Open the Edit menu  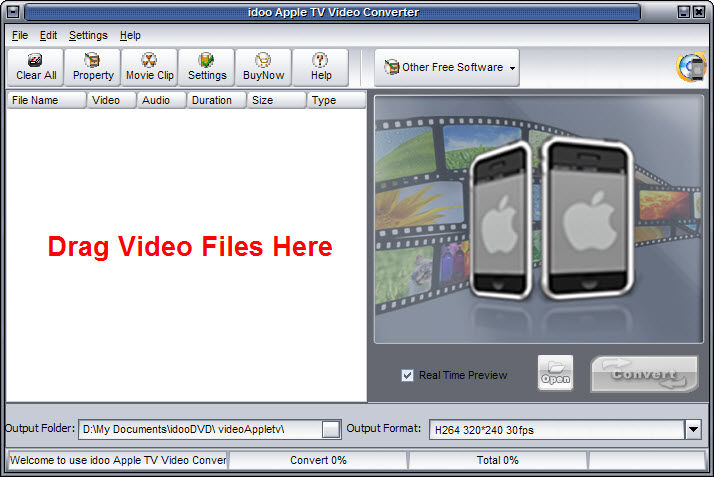click(48, 35)
